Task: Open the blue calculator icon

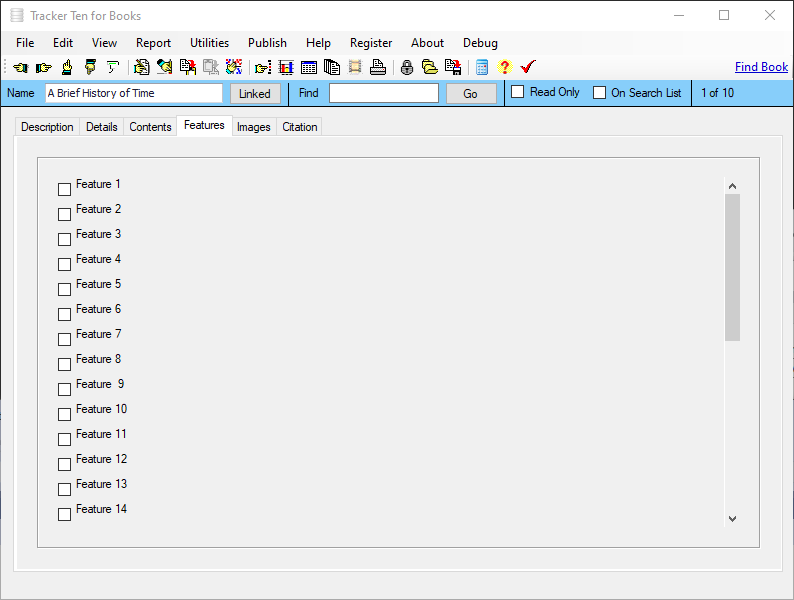Action: (x=482, y=67)
